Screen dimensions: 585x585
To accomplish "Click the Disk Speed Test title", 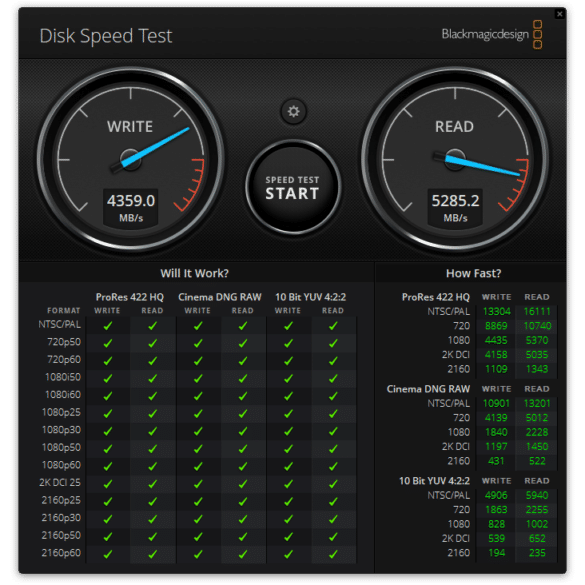I will pos(106,36).
